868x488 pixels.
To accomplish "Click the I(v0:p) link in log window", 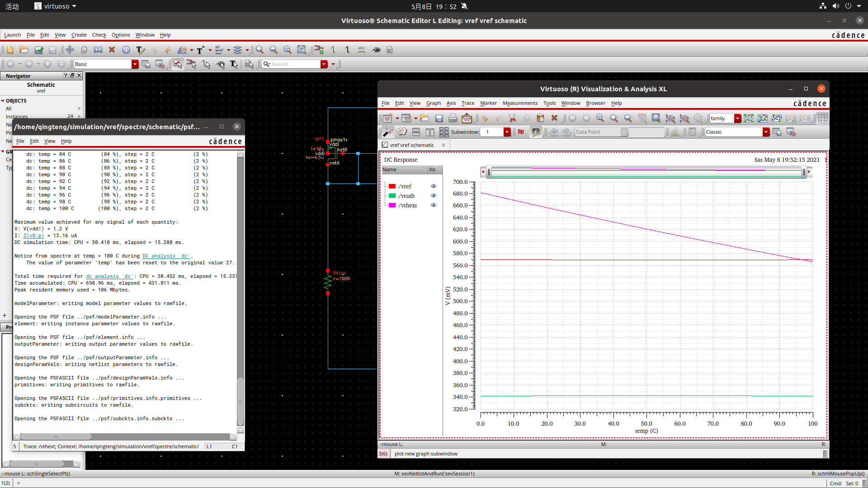I will tap(33, 235).
